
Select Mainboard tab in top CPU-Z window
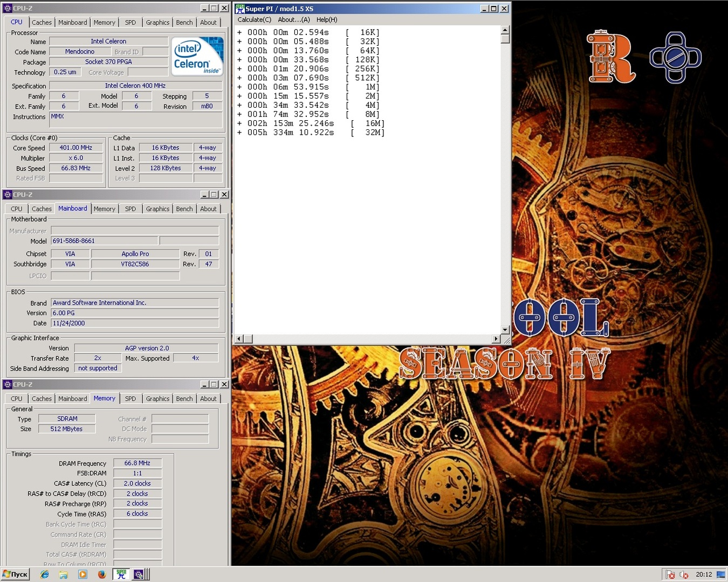pos(73,23)
